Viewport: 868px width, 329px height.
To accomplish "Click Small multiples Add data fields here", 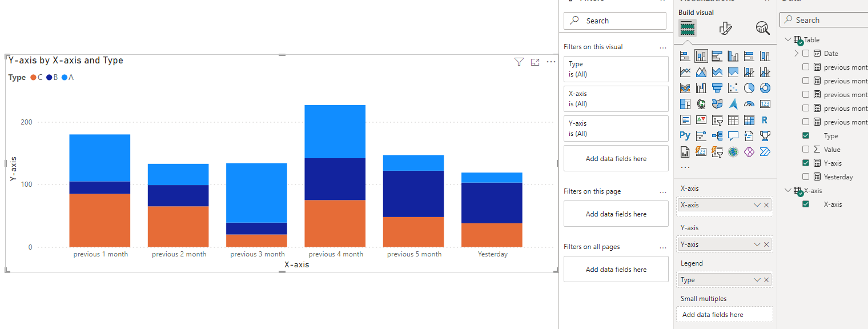I will (x=724, y=315).
